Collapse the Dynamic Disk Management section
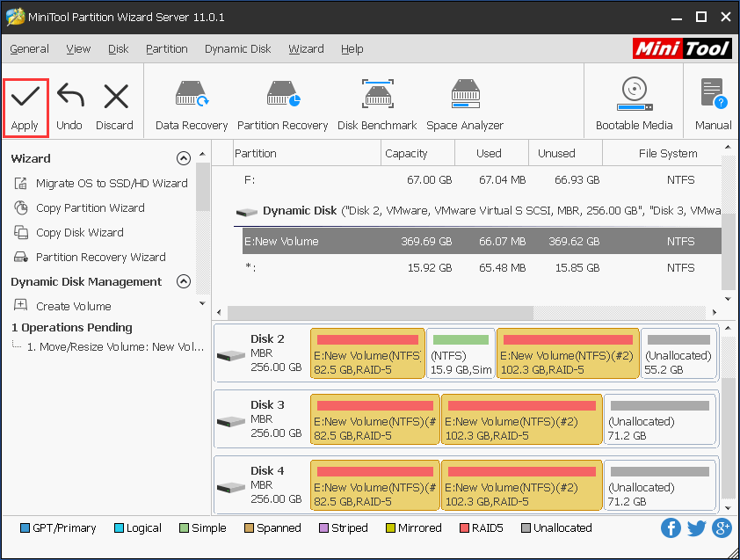The image size is (740, 560). click(184, 281)
